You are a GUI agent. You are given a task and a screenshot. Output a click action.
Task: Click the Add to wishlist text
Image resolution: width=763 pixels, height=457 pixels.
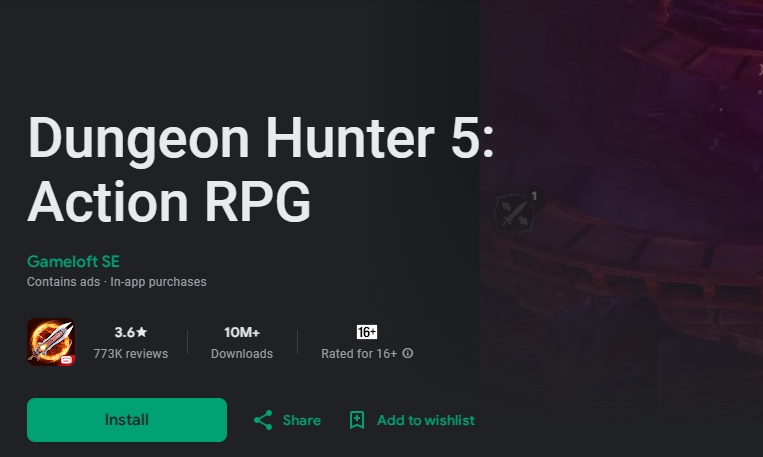click(x=426, y=420)
